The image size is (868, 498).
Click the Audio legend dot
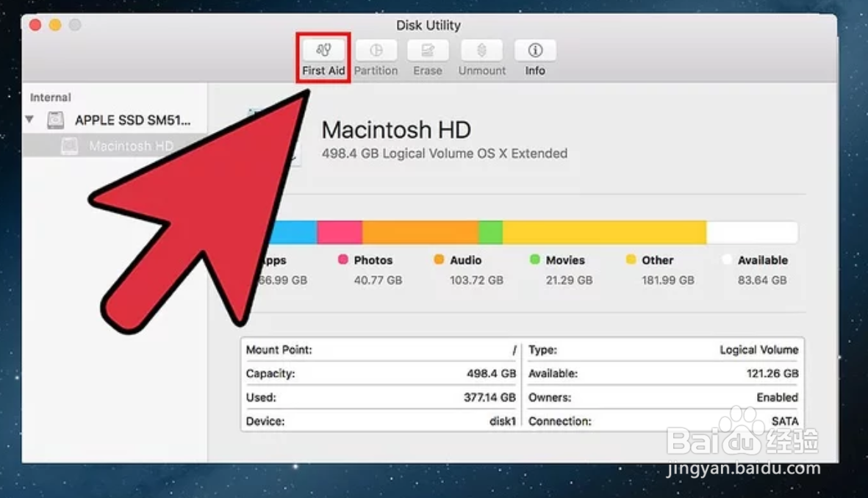pyautogui.click(x=439, y=259)
